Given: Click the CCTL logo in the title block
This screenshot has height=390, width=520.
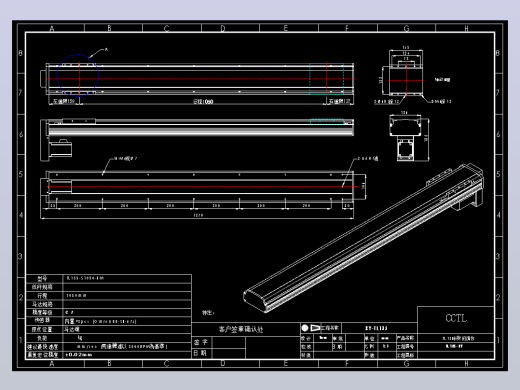Looking at the screenshot, I should (x=456, y=318).
